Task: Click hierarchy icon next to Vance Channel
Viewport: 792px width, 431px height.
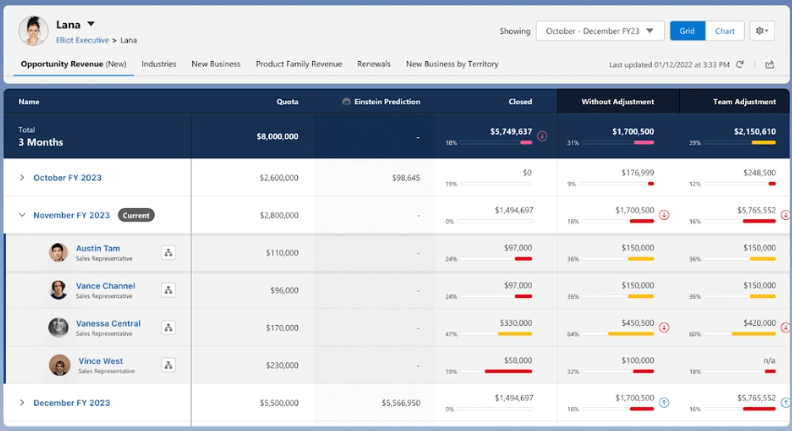Action: 168,290
